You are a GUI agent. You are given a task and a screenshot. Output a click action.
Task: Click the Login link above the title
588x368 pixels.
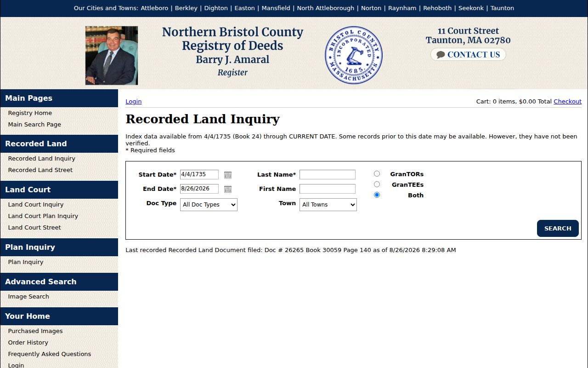[x=134, y=102]
